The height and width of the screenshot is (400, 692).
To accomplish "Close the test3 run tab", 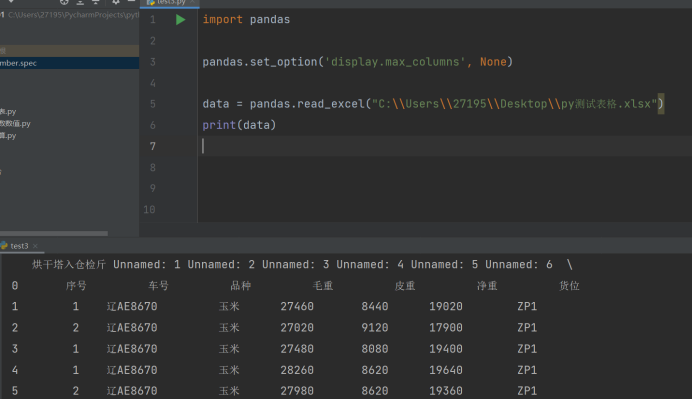I will click(35, 246).
